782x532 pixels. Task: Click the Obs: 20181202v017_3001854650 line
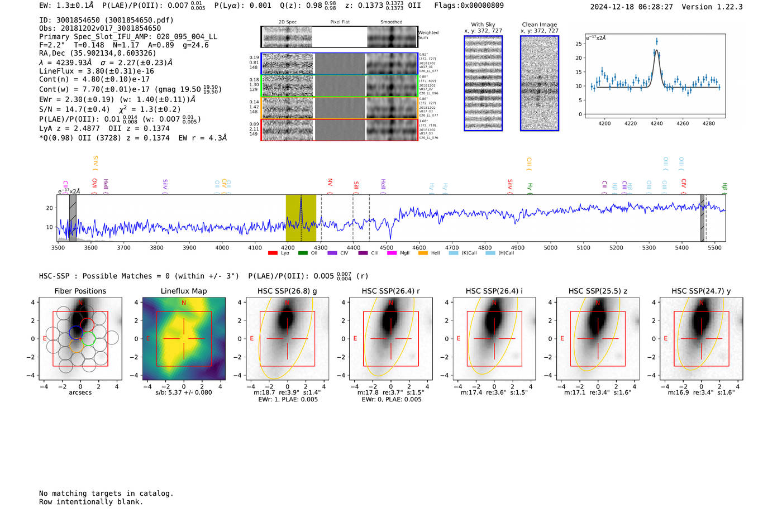100,28
